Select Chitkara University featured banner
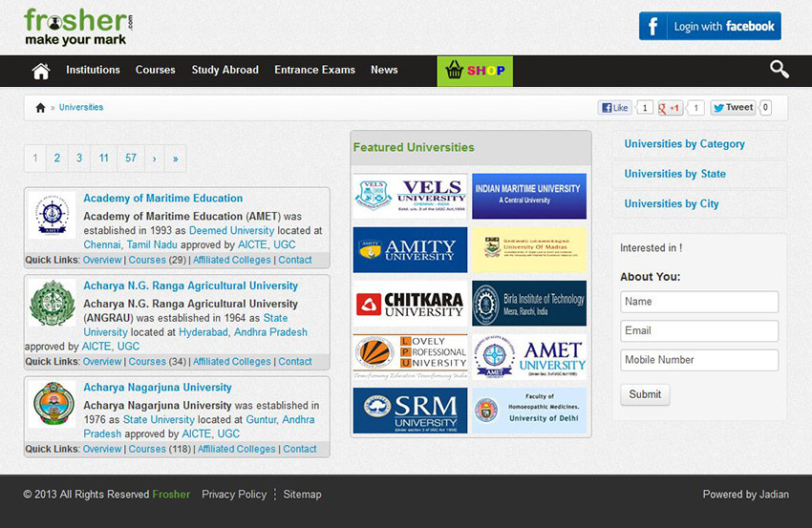The width and height of the screenshot is (812, 528). [410, 304]
